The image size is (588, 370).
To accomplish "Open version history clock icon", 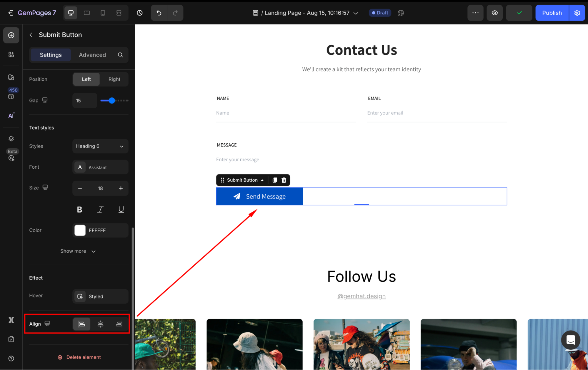I will [x=140, y=13].
